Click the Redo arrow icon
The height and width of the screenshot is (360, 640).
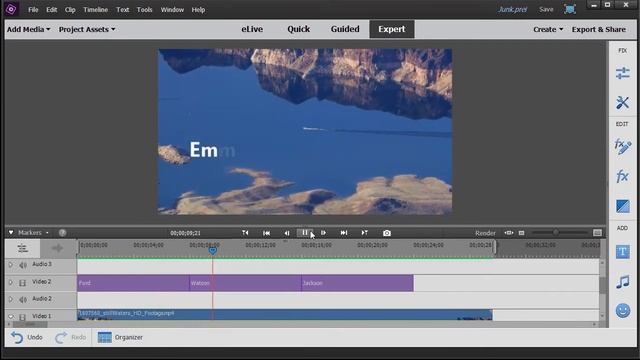click(61, 337)
